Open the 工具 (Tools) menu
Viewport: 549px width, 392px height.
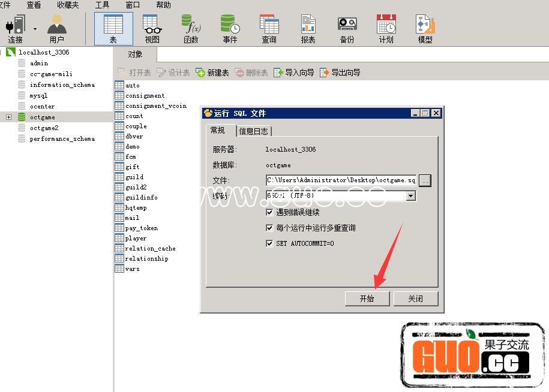tap(102, 5)
